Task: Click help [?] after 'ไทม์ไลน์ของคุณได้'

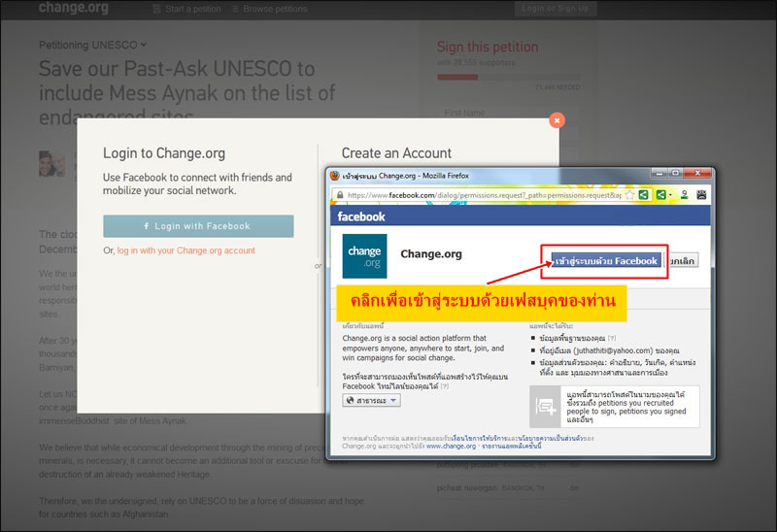Action: pyautogui.click(x=445, y=386)
